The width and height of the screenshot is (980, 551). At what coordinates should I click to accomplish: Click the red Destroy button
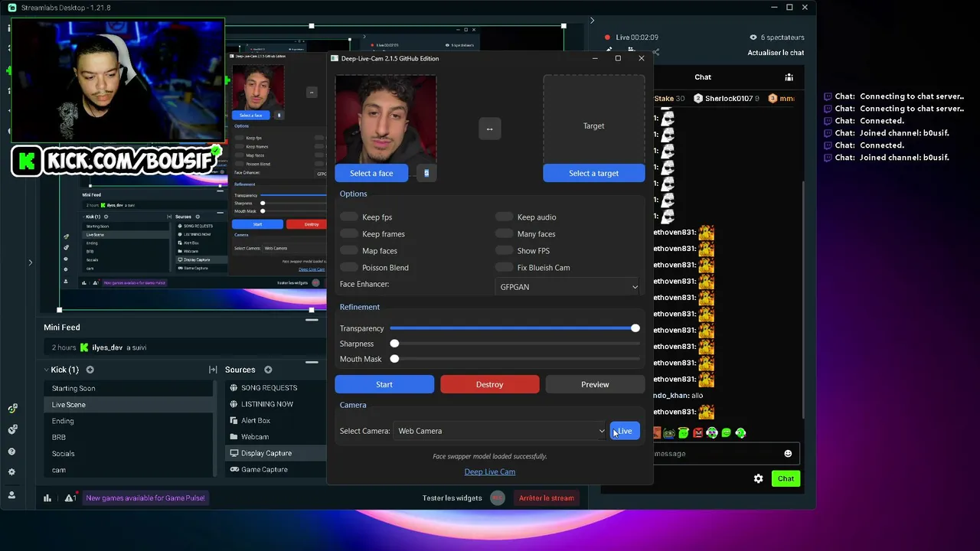pos(489,384)
